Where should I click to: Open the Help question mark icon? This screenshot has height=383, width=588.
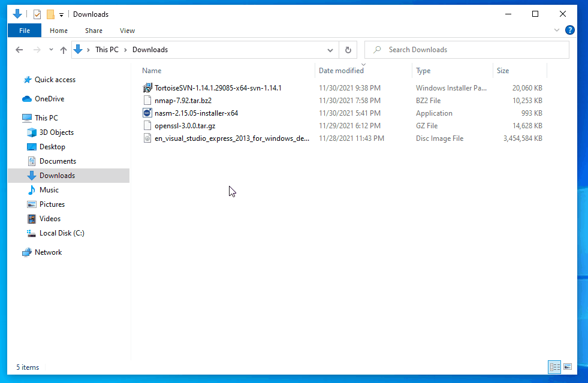coord(569,30)
